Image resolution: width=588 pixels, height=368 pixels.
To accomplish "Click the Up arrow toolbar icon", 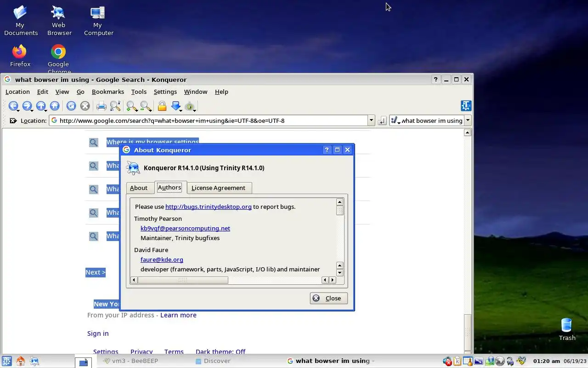I will coord(41,106).
